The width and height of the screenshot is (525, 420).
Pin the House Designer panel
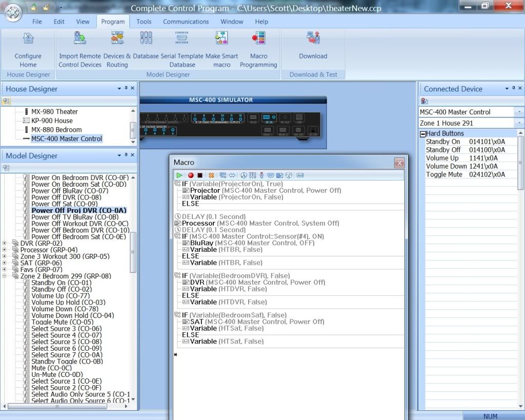126,88
